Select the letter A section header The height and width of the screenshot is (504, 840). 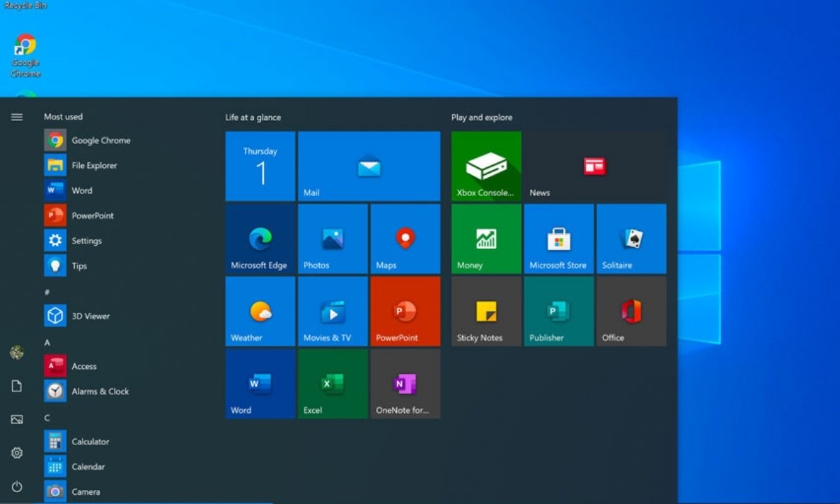coord(48,342)
